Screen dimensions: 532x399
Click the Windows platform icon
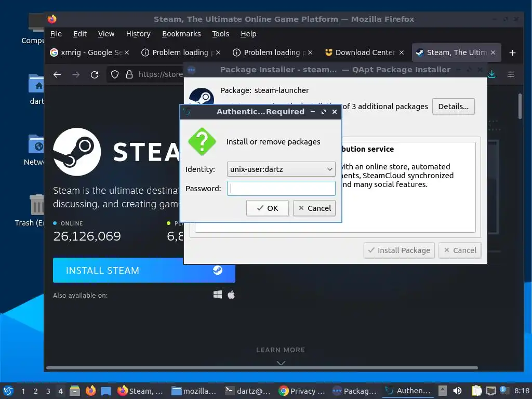(x=218, y=295)
